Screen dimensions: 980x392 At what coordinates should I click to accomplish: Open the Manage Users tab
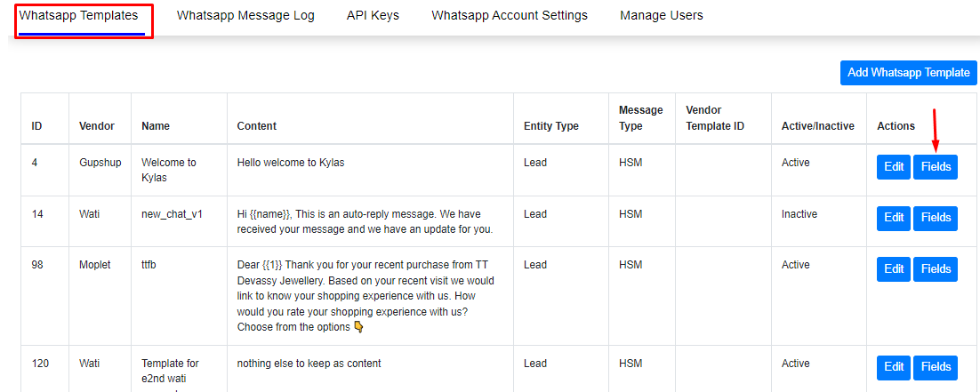(662, 15)
